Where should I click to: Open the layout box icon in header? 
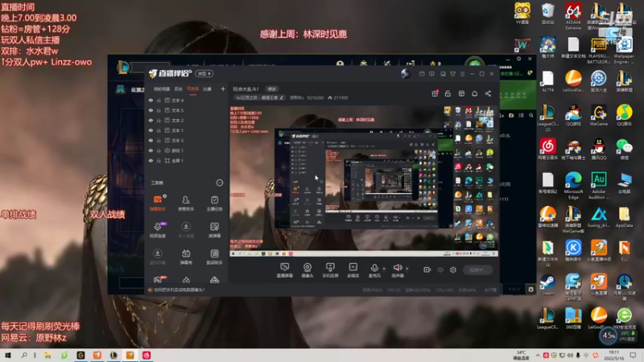[x=461, y=93]
